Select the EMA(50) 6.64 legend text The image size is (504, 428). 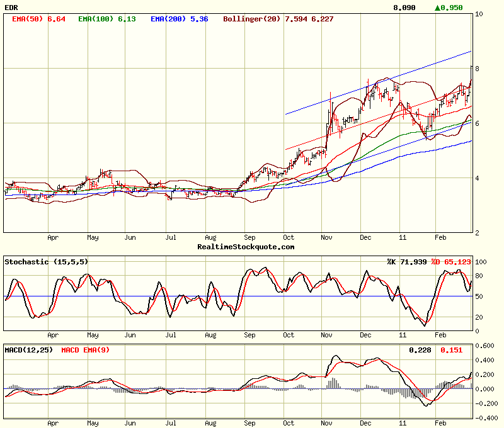[x=38, y=19]
